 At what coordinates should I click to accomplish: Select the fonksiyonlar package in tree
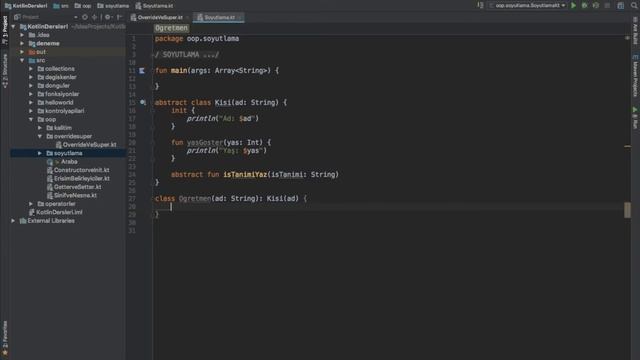pos(58,94)
